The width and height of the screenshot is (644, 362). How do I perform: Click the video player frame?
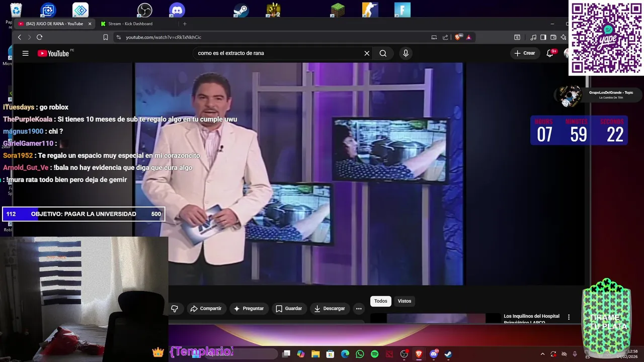click(x=299, y=173)
